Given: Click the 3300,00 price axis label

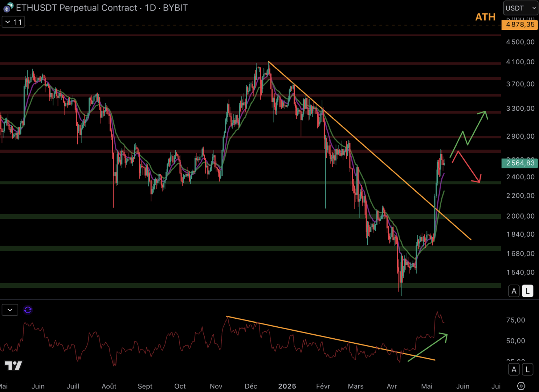Looking at the screenshot, I should pyautogui.click(x=520, y=109).
